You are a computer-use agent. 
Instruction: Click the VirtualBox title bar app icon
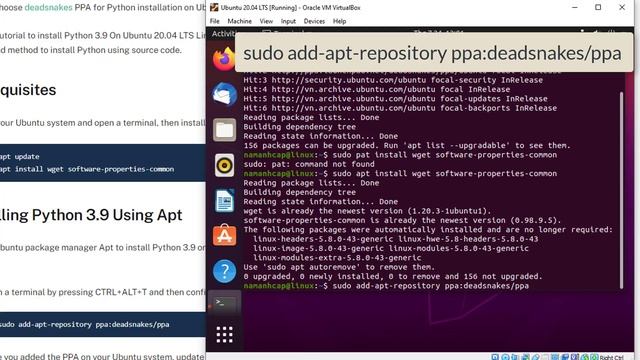pyautogui.click(x=214, y=7)
